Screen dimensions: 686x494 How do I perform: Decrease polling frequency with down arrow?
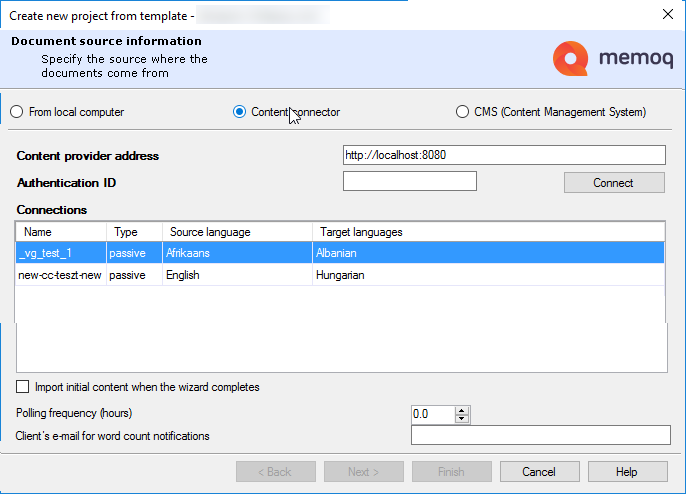[x=461, y=418]
